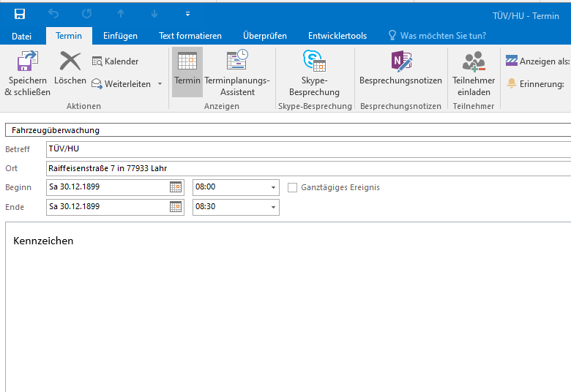Switch to the Einfügen tab

pyautogui.click(x=120, y=36)
